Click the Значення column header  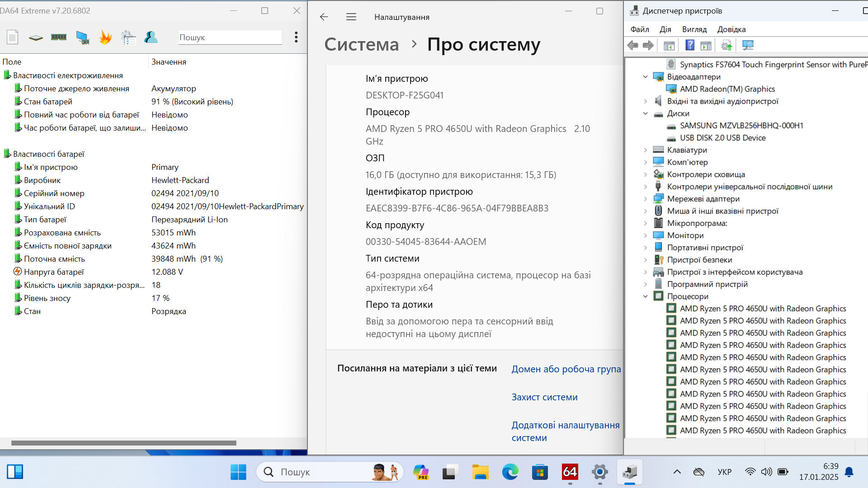tap(228, 62)
